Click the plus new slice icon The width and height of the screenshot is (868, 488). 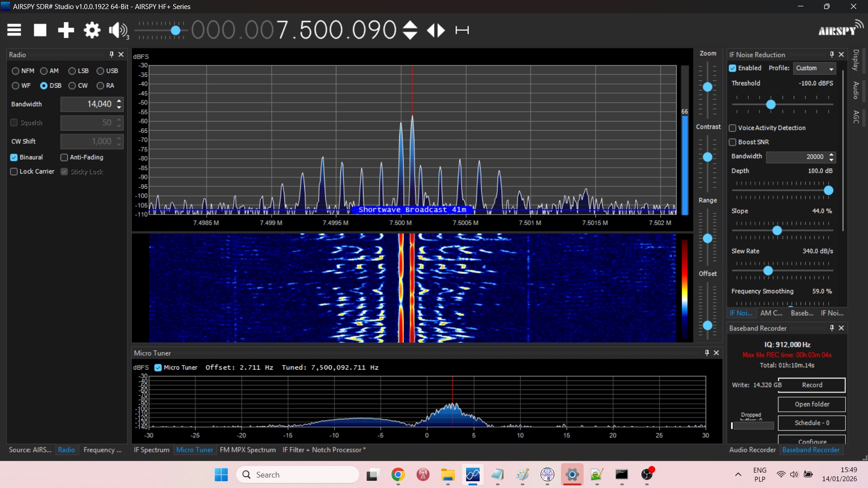pos(66,30)
